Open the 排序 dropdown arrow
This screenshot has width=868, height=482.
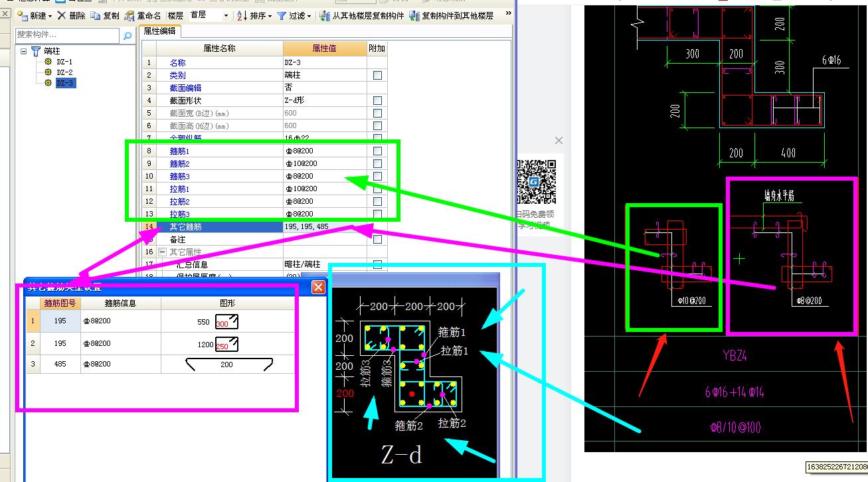[x=270, y=16]
